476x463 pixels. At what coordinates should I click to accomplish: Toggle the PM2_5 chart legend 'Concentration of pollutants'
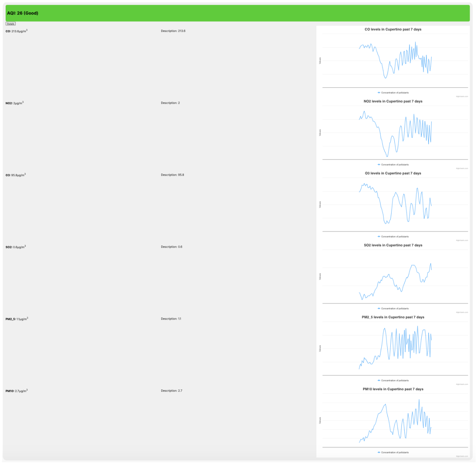point(393,380)
